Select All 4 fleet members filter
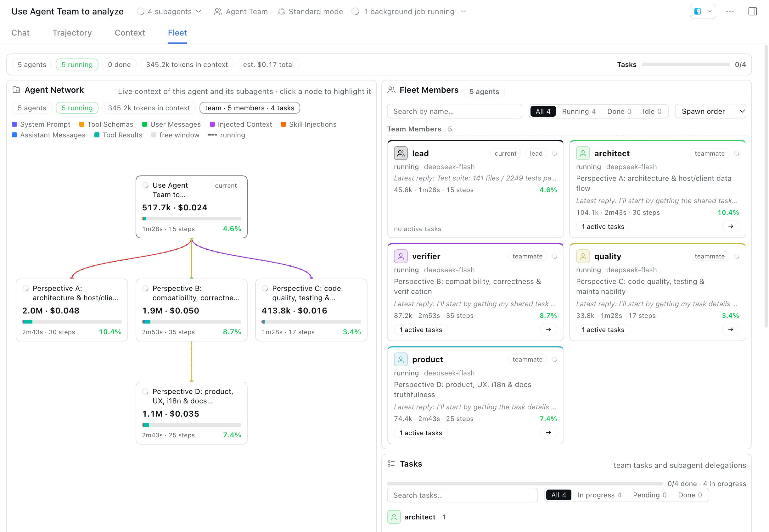 point(543,111)
